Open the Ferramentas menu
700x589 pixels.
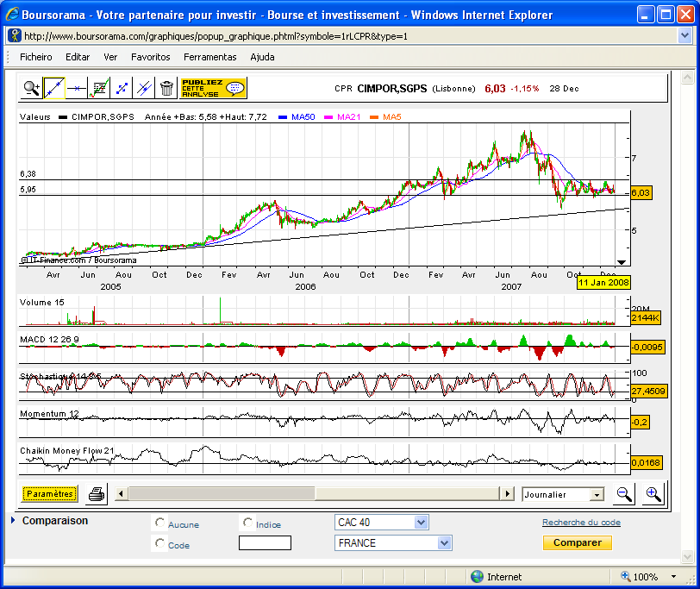[209, 57]
